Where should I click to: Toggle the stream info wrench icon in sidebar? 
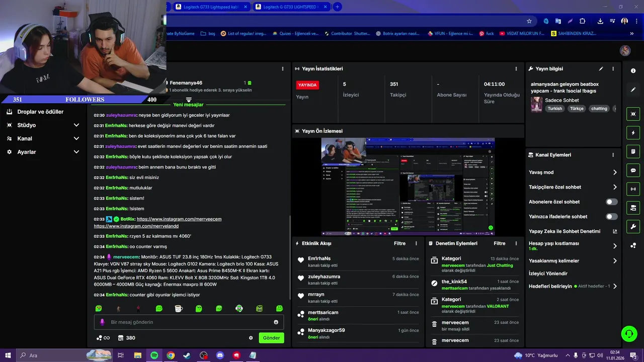coord(633,226)
